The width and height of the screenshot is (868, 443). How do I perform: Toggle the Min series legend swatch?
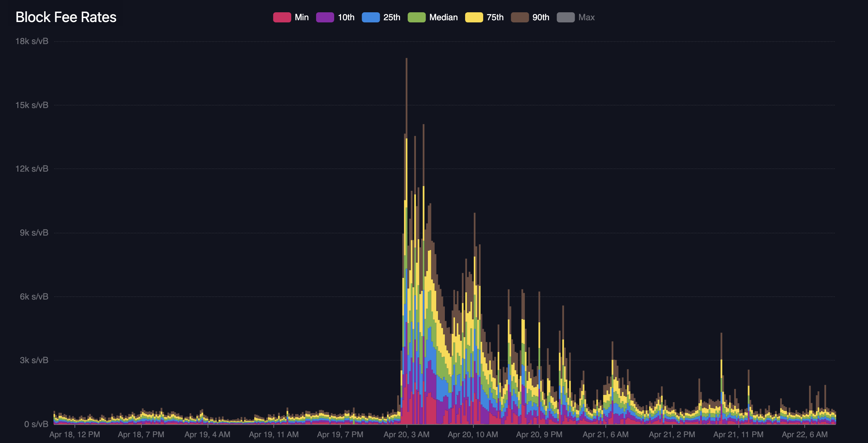pyautogui.click(x=282, y=17)
